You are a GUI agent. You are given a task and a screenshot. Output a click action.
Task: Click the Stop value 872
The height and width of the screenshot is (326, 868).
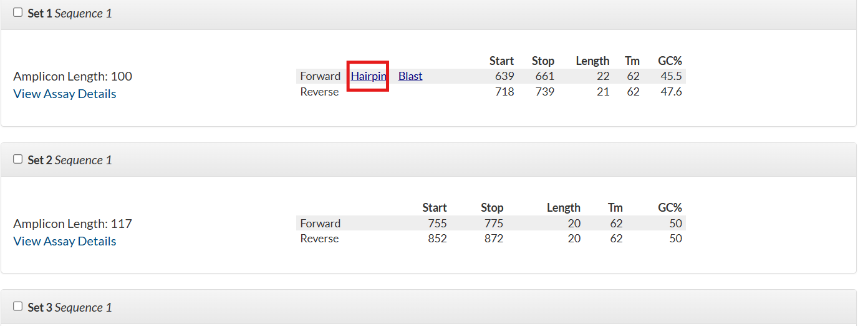click(493, 239)
